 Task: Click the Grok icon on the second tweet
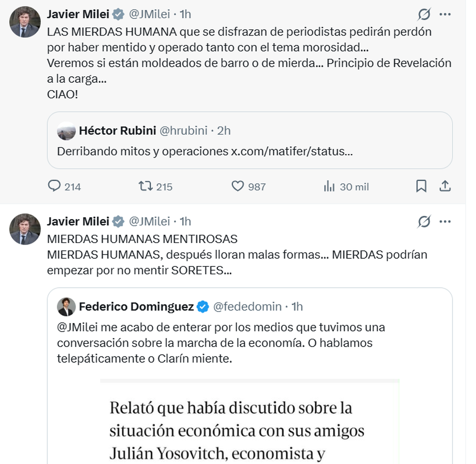pyautogui.click(x=424, y=222)
